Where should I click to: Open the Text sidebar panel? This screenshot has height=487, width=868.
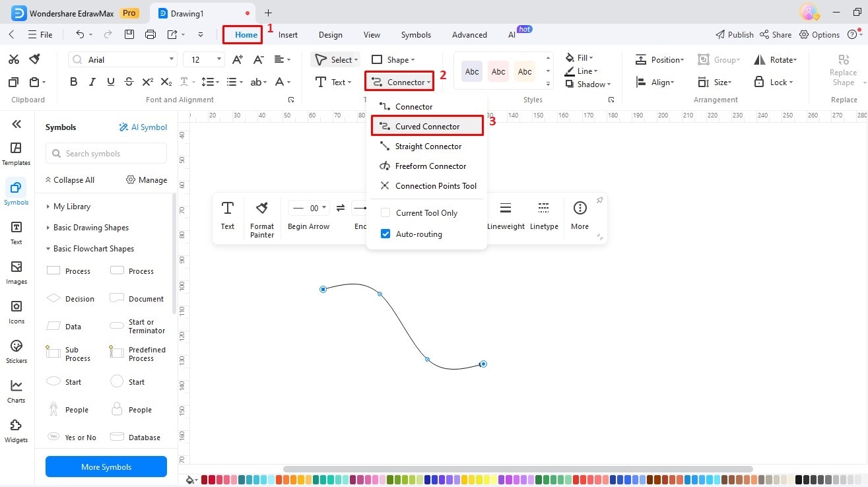[x=17, y=232]
